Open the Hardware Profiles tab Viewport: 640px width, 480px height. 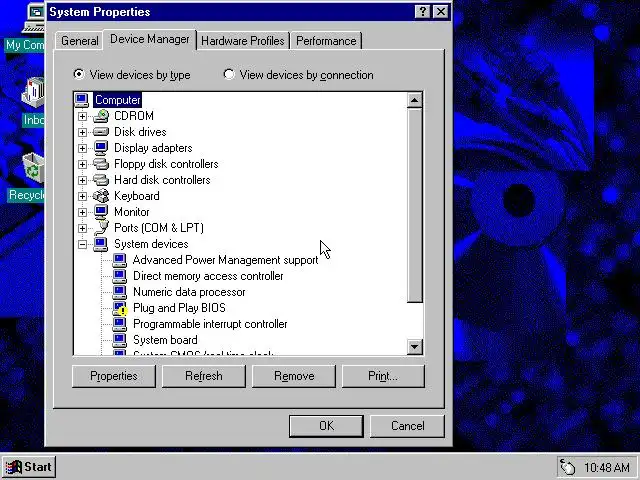(242, 41)
